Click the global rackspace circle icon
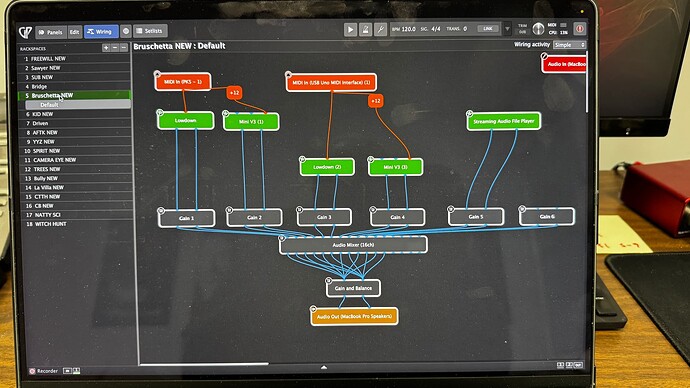Image resolution: width=690 pixels, height=388 pixels. coord(126,31)
